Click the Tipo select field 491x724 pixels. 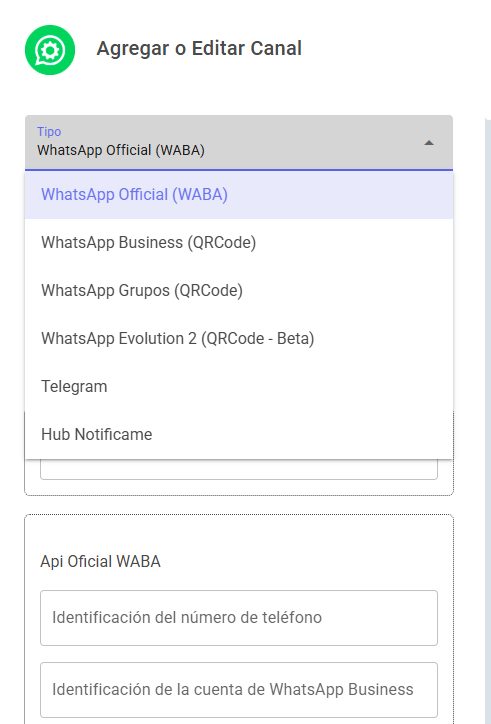point(239,143)
